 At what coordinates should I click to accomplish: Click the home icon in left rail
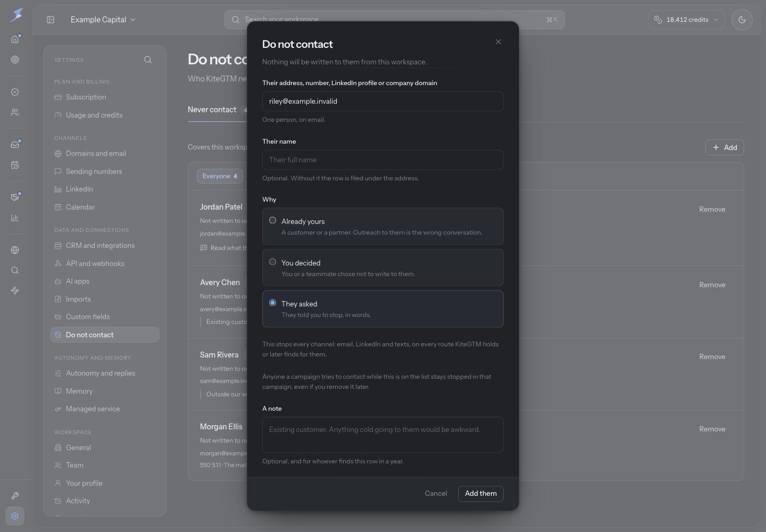[x=15, y=39]
